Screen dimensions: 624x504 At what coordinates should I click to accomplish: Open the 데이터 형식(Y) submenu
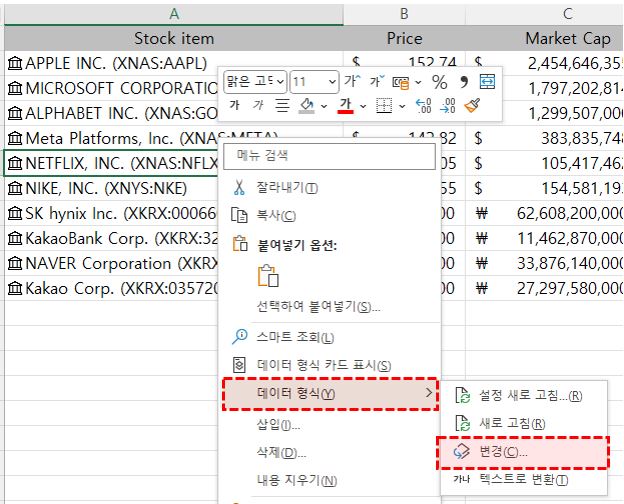tap(330, 394)
